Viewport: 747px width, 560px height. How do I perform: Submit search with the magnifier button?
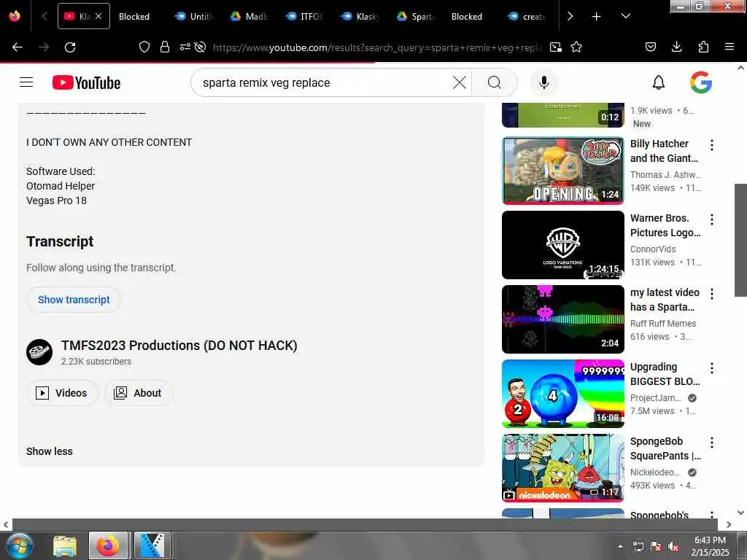pyautogui.click(x=494, y=82)
